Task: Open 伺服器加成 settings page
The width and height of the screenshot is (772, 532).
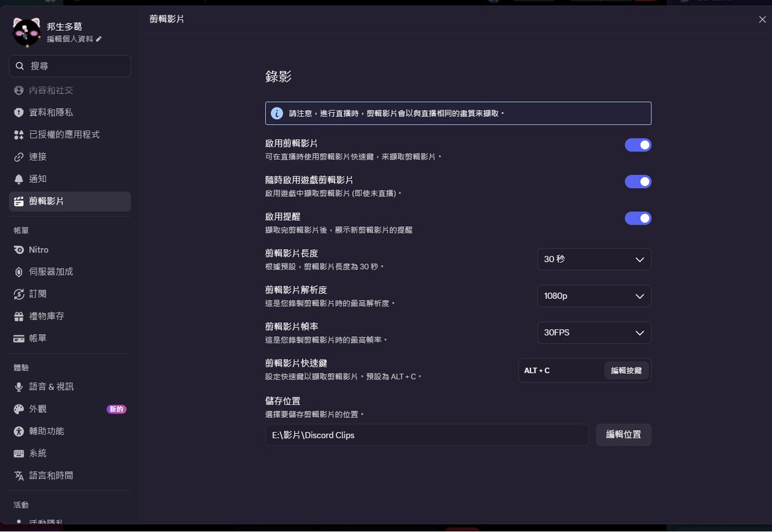Action: click(x=70, y=272)
